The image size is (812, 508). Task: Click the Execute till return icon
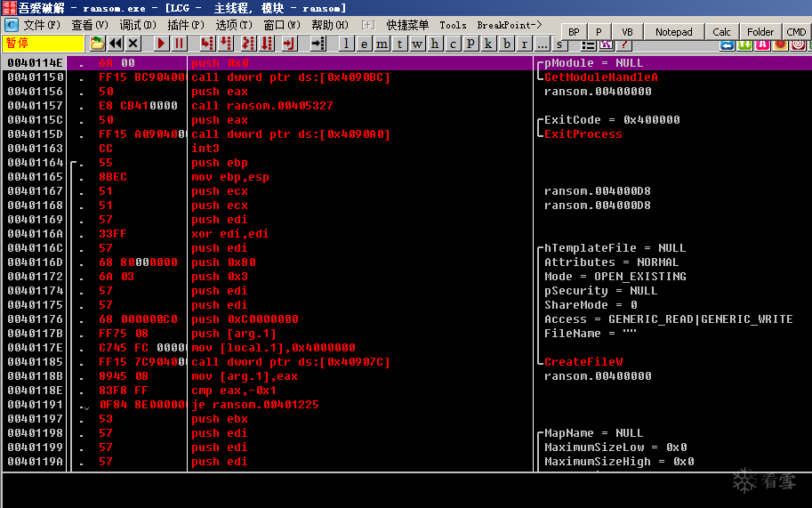tap(289, 44)
